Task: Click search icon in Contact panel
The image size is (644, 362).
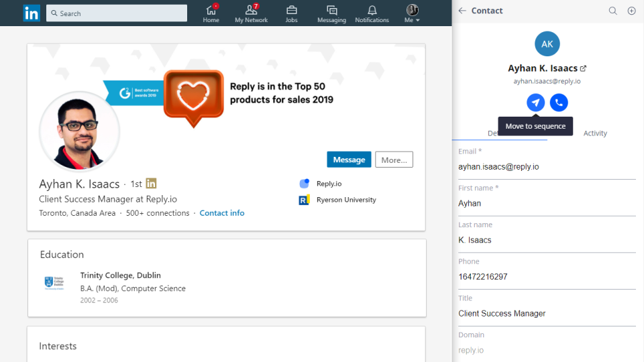Action: [612, 11]
